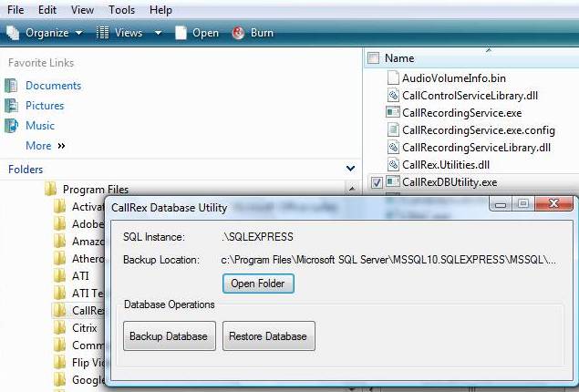Select CallControlServiceLibrary.dll file
This screenshot has height=392, width=579.
click(470, 96)
